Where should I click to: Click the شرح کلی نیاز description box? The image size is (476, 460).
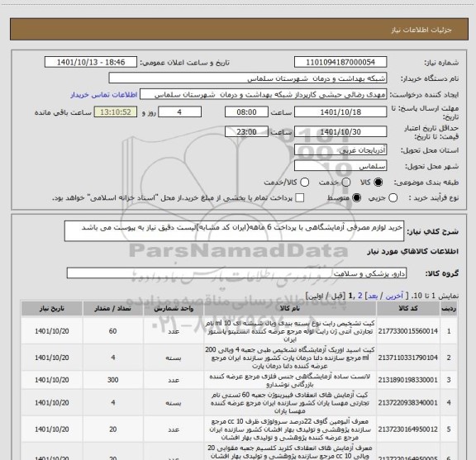[x=234, y=231]
